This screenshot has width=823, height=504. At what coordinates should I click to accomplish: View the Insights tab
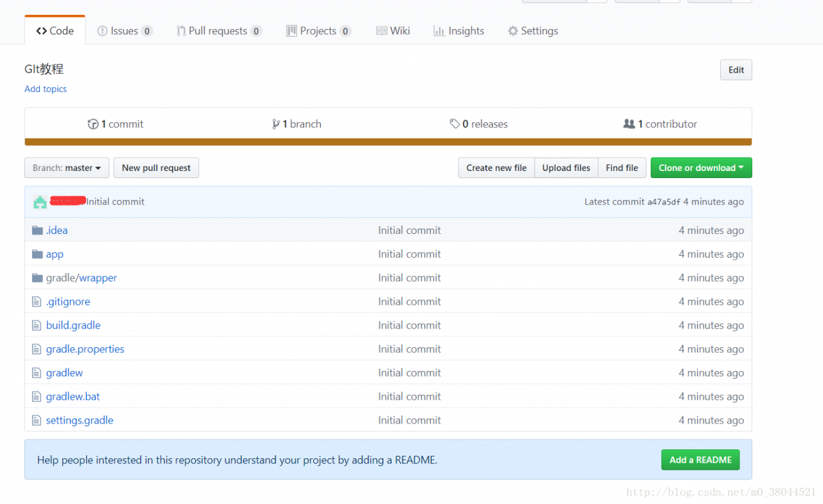pos(459,31)
